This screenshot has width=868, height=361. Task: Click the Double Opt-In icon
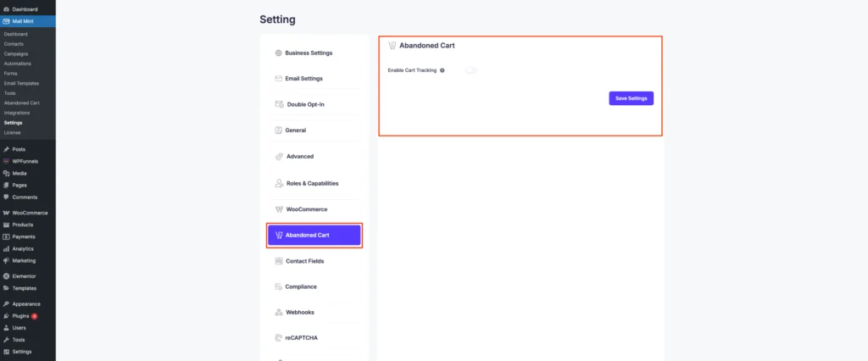pyautogui.click(x=280, y=104)
